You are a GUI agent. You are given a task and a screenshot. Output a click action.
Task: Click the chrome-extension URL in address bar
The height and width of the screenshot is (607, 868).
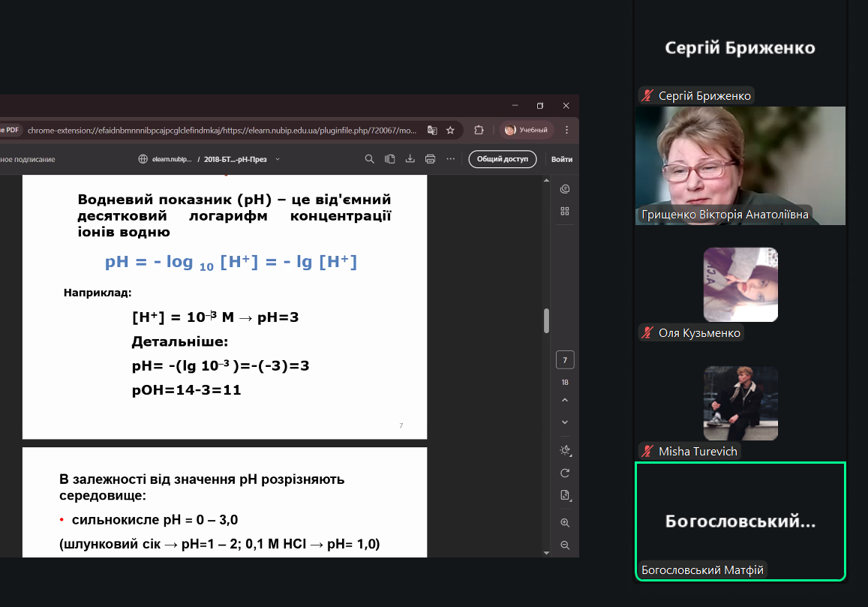click(x=222, y=130)
